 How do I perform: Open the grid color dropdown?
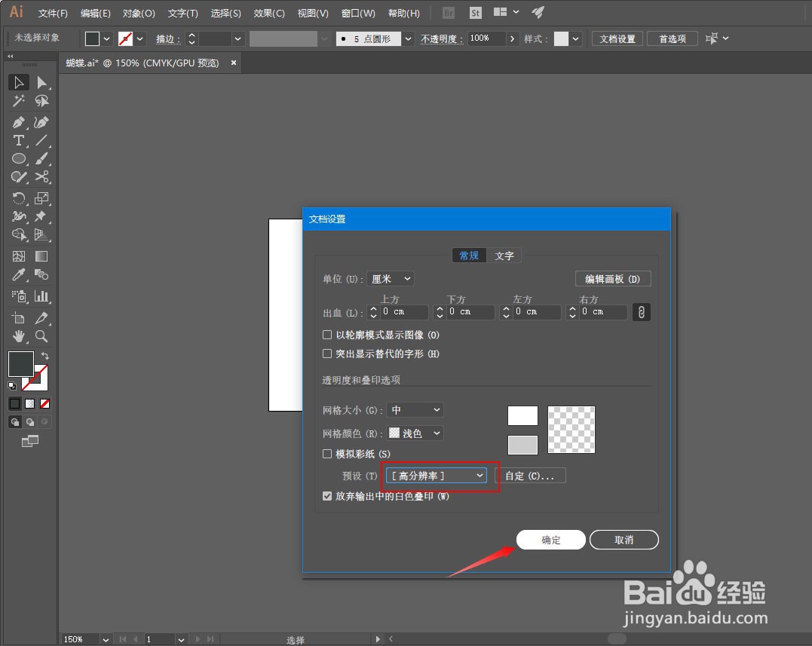pos(415,433)
